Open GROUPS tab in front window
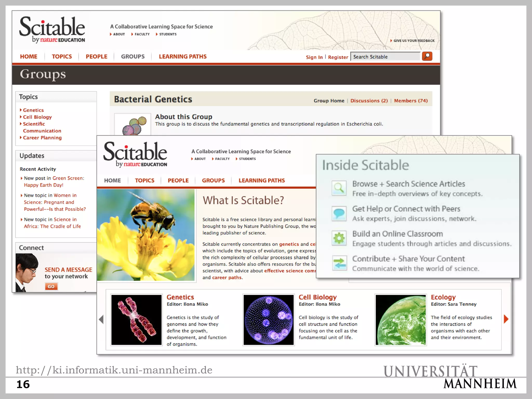Viewport: 532px width, 399px height. (x=213, y=180)
